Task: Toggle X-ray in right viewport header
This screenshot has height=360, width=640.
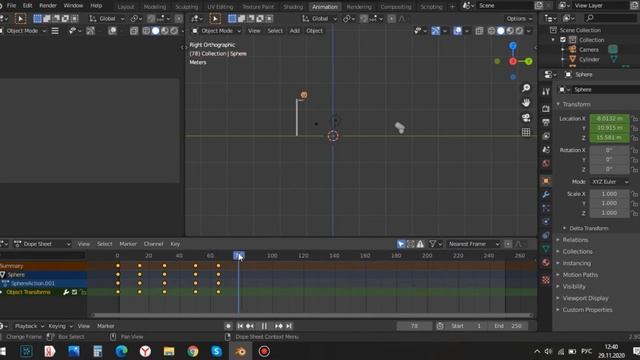Action: tap(479, 31)
